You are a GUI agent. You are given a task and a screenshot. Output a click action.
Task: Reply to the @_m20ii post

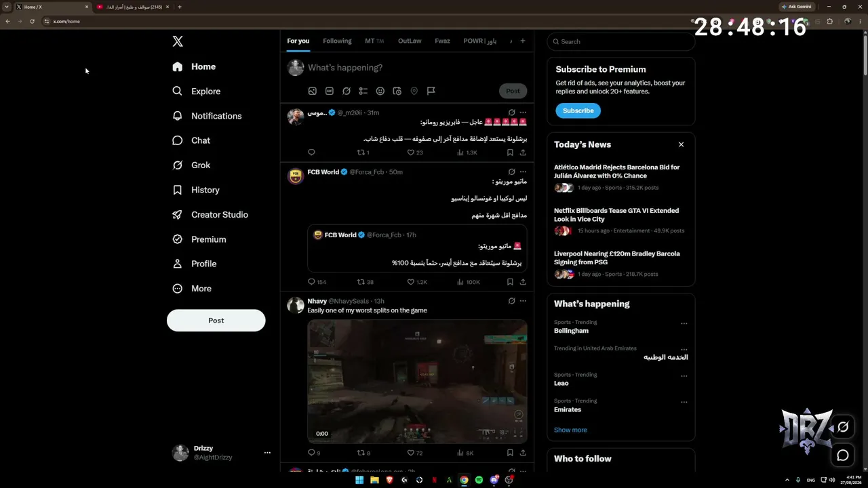click(311, 152)
